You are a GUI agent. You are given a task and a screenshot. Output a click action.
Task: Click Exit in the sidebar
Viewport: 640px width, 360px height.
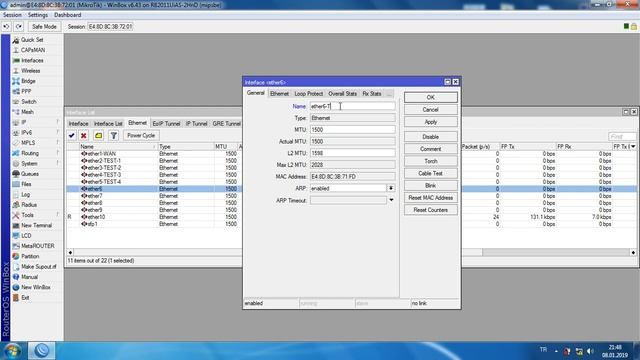(25, 298)
